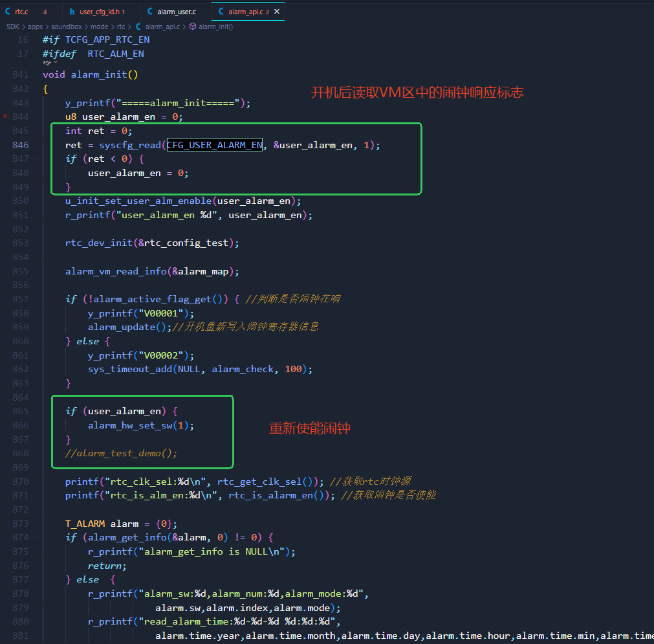Fold the if block at line 857

point(37,299)
